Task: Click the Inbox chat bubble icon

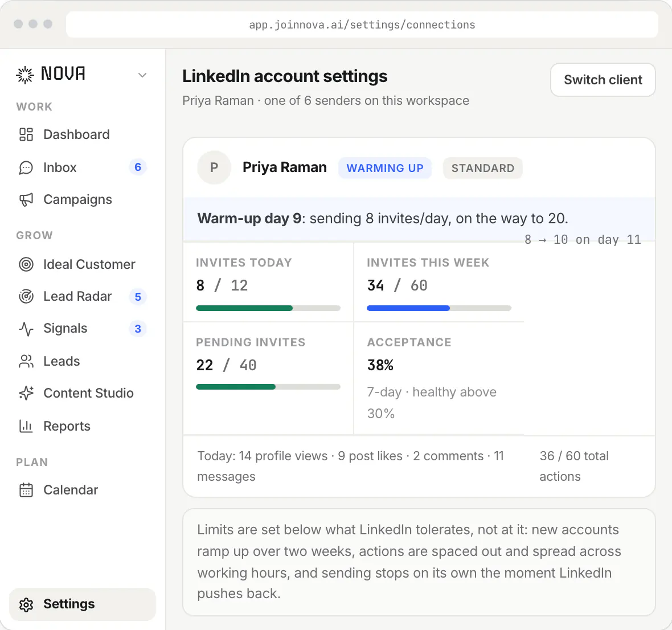Action: coord(26,167)
